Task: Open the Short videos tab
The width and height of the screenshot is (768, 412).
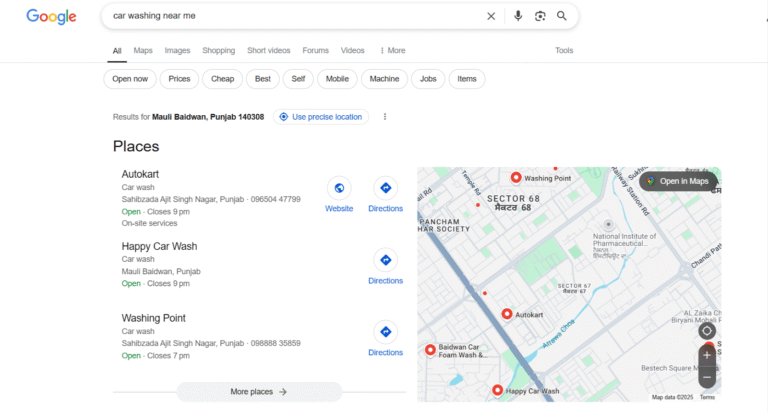Action: (x=268, y=50)
